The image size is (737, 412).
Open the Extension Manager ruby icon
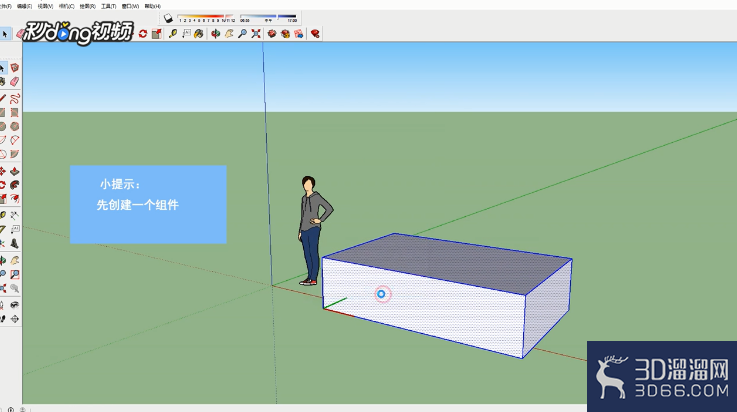click(315, 34)
